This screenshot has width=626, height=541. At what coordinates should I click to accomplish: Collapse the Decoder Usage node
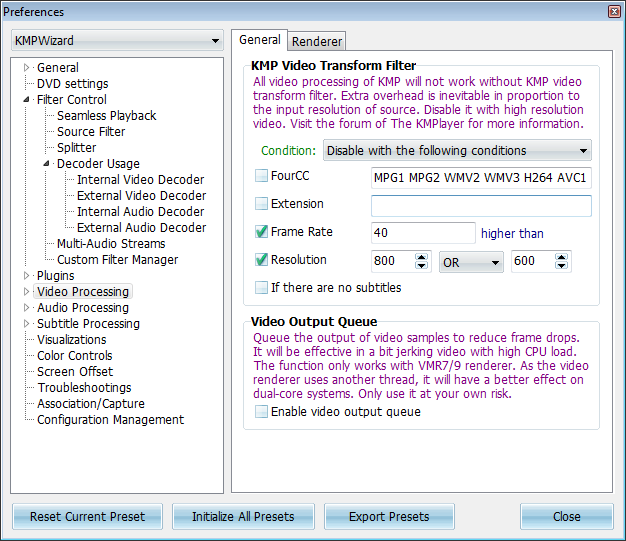(46, 163)
